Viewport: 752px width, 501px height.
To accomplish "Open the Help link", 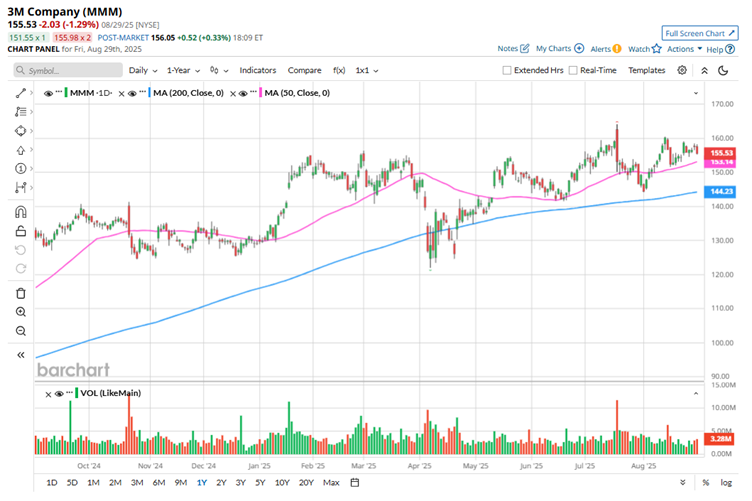I will pyautogui.click(x=720, y=49).
